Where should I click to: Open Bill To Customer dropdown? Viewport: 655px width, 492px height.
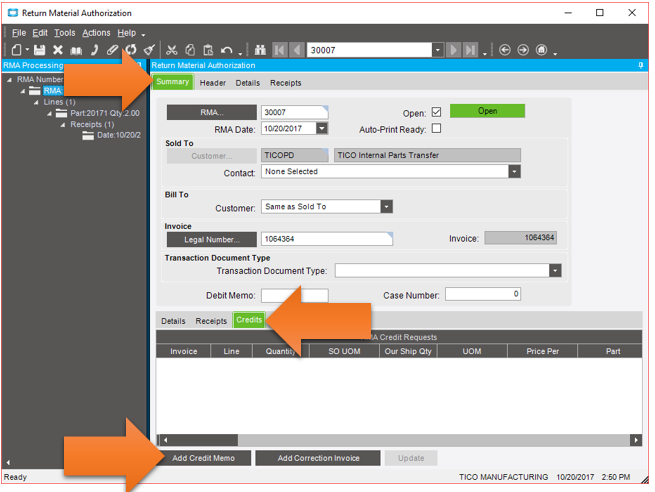(386, 206)
